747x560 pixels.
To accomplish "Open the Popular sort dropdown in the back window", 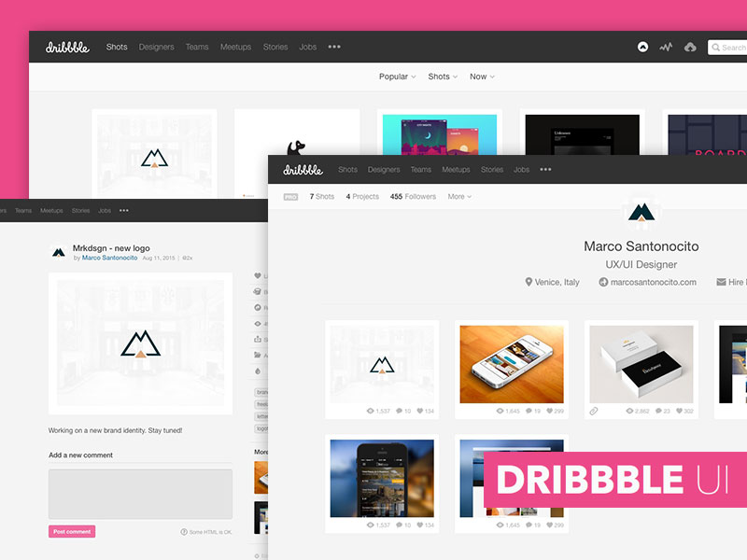I will [x=398, y=77].
